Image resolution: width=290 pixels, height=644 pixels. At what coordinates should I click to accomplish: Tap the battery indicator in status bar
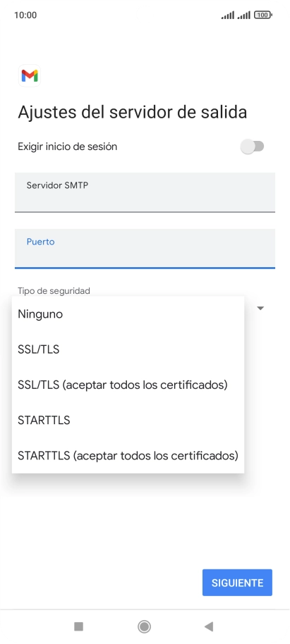(x=263, y=16)
